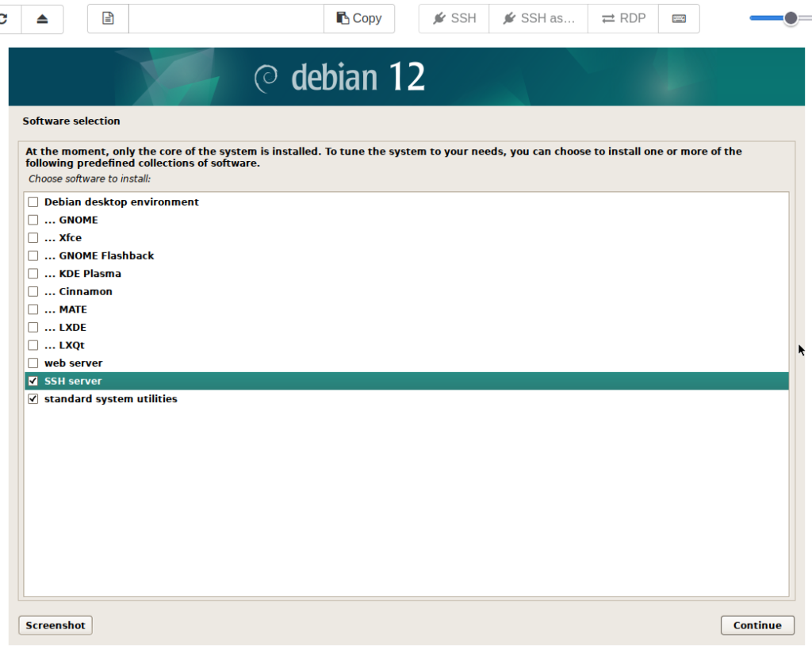Launch an RDP connection

point(622,18)
